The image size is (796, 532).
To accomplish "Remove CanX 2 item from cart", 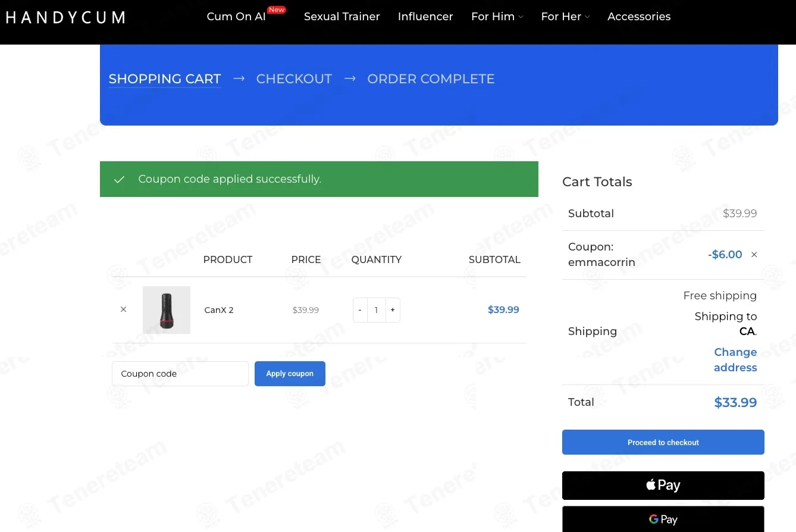I will 123,309.
